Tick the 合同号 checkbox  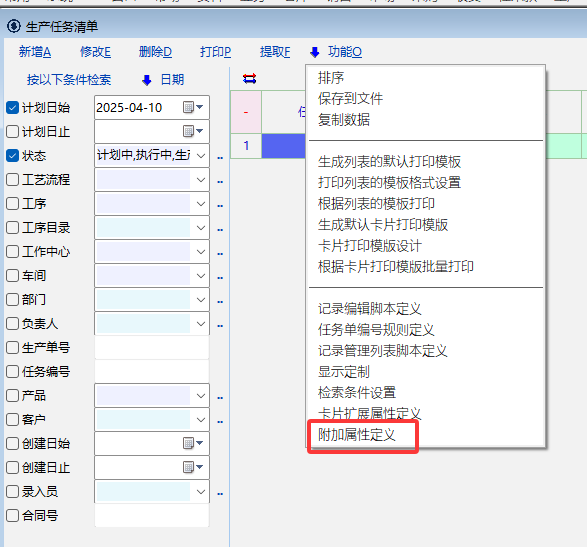(x=12, y=516)
